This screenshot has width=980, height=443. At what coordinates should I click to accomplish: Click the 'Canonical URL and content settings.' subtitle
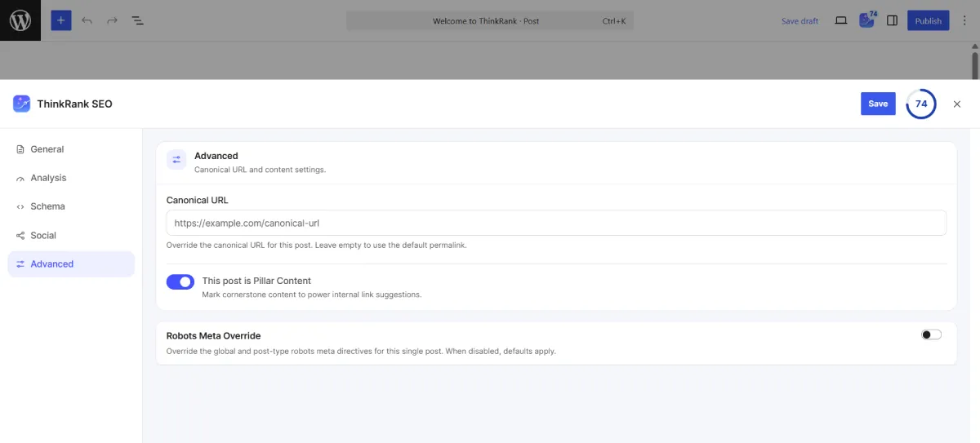click(x=260, y=170)
